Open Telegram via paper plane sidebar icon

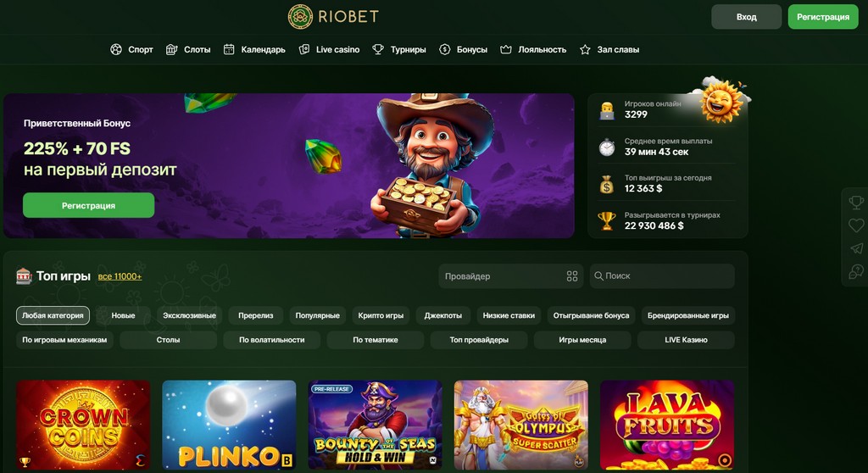point(856,248)
